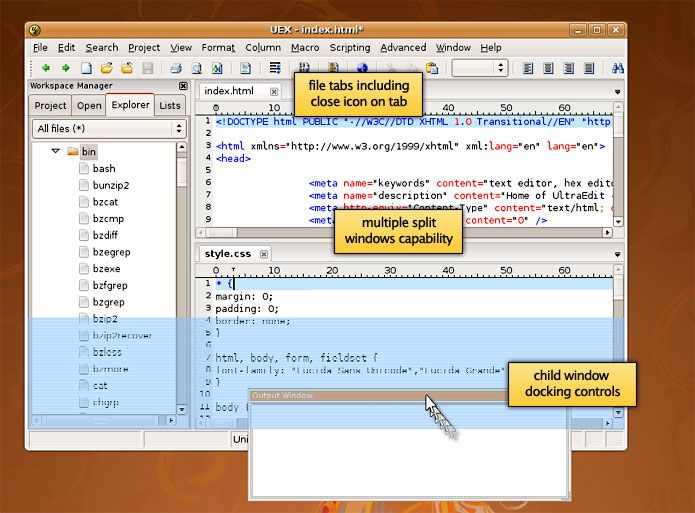Create a new file with toolbar icon
Image resolution: width=695 pixels, height=513 pixels.
tap(86, 68)
